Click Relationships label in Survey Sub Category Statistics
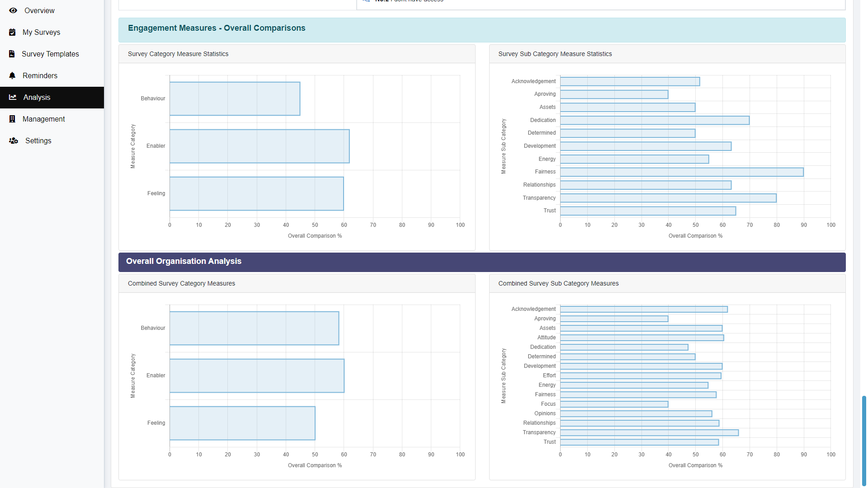868x488 pixels. [539, 185]
